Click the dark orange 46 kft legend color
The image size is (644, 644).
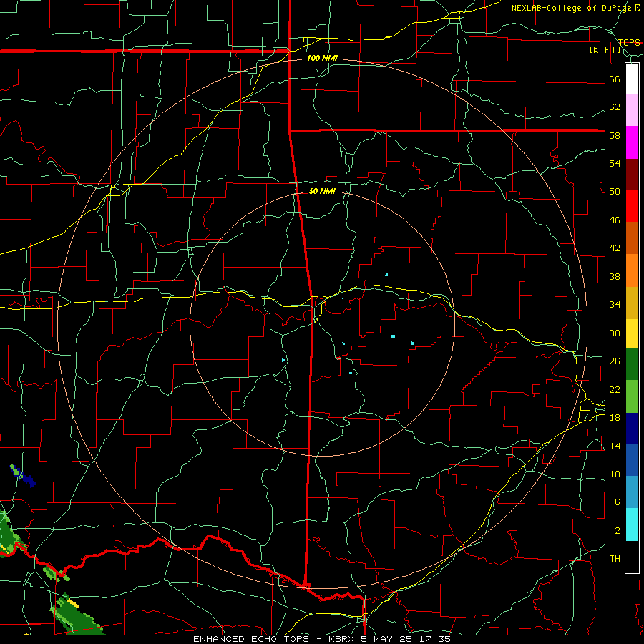click(632, 238)
